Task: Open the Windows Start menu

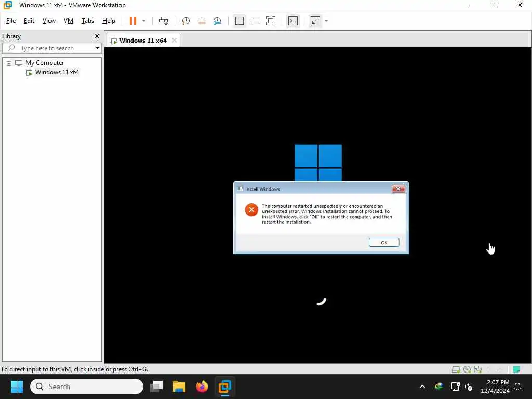Action: tap(17, 387)
